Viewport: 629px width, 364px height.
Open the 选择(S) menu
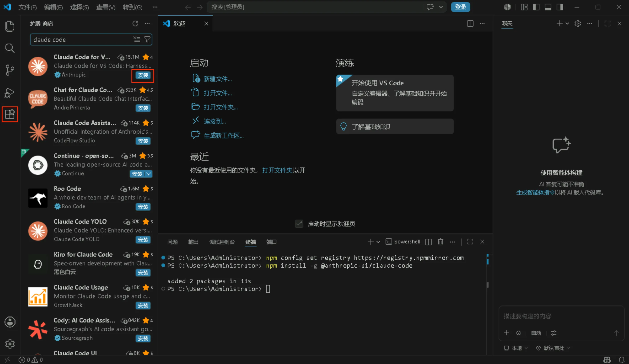[x=79, y=7]
